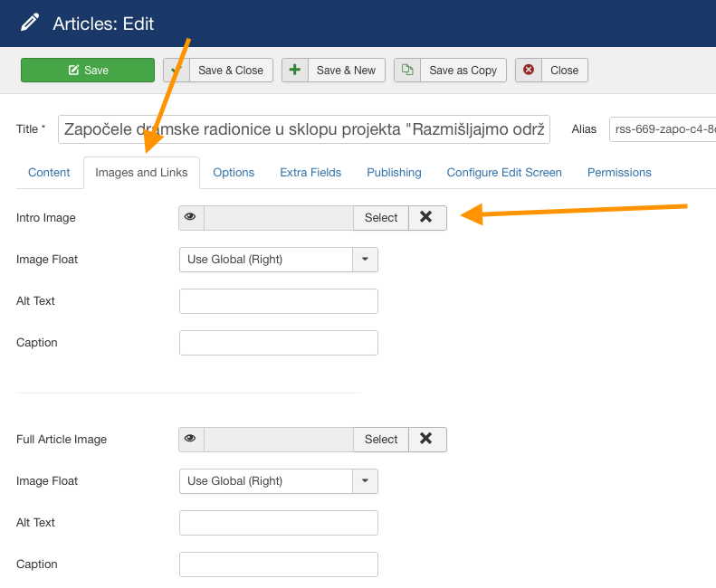Preview Intro Image using the eye icon
The width and height of the screenshot is (716, 588).
pos(191,217)
